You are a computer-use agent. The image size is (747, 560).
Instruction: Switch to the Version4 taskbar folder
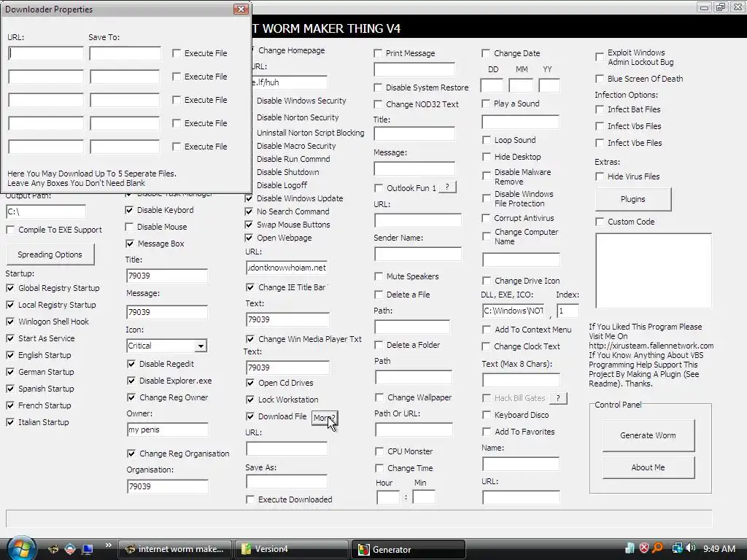click(292, 549)
